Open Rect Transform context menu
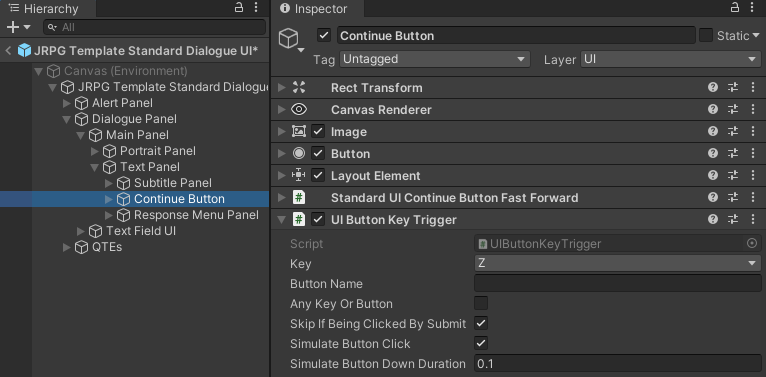The height and width of the screenshot is (377, 766). (x=753, y=87)
